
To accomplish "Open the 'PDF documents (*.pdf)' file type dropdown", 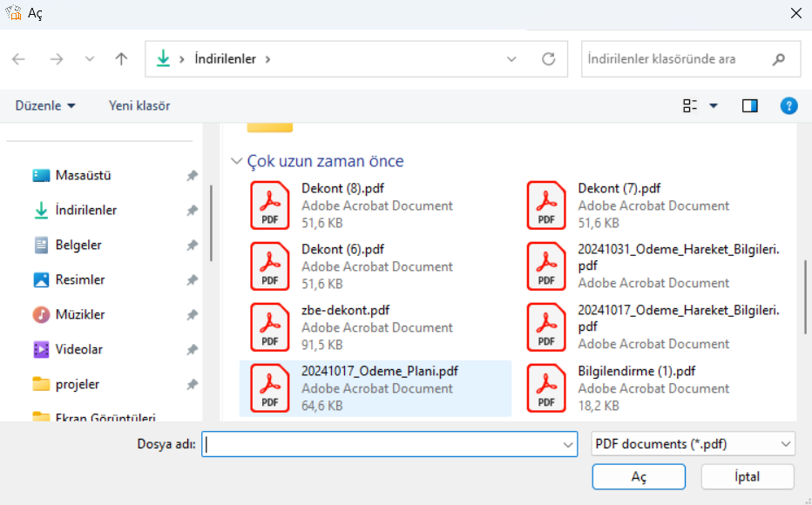I will click(x=693, y=444).
